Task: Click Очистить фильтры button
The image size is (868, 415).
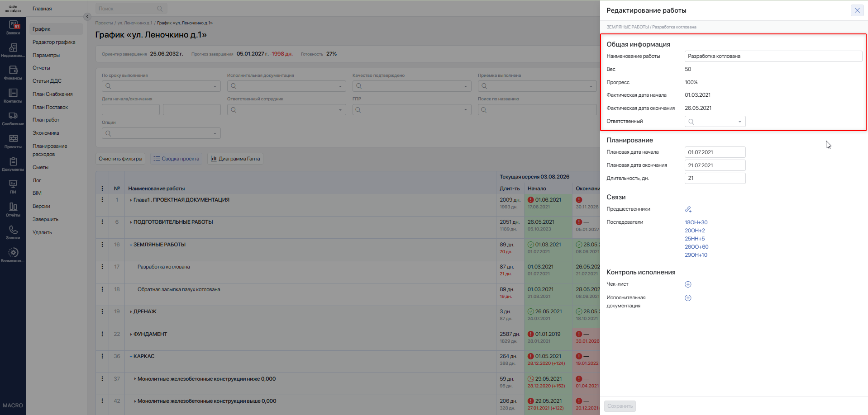Action: (x=120, y=159)
